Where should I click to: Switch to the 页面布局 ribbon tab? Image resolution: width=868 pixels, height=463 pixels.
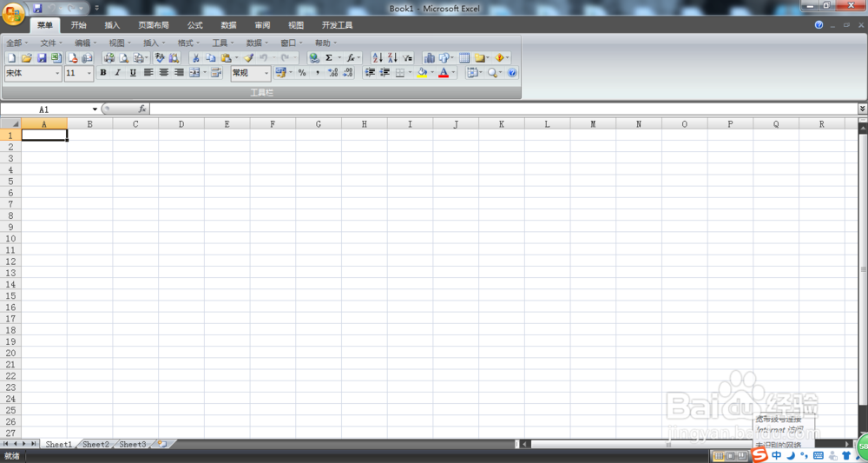coord(154,25)
